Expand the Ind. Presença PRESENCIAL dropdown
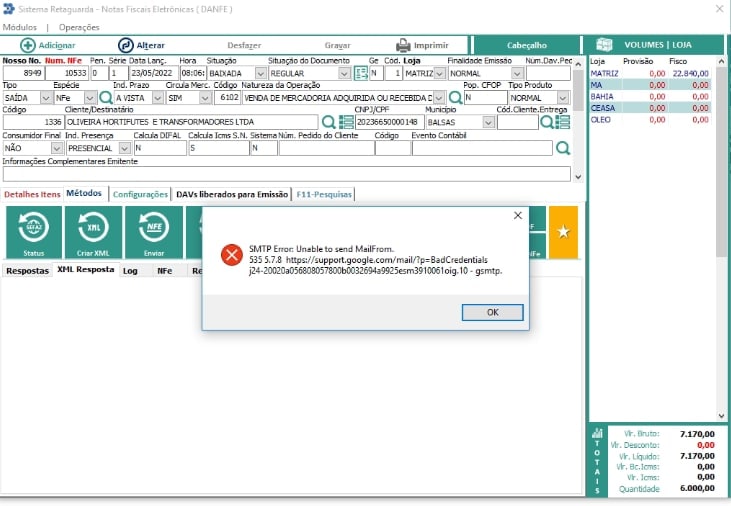This screenshot has width=731, height=506. (x=124, y=148)
